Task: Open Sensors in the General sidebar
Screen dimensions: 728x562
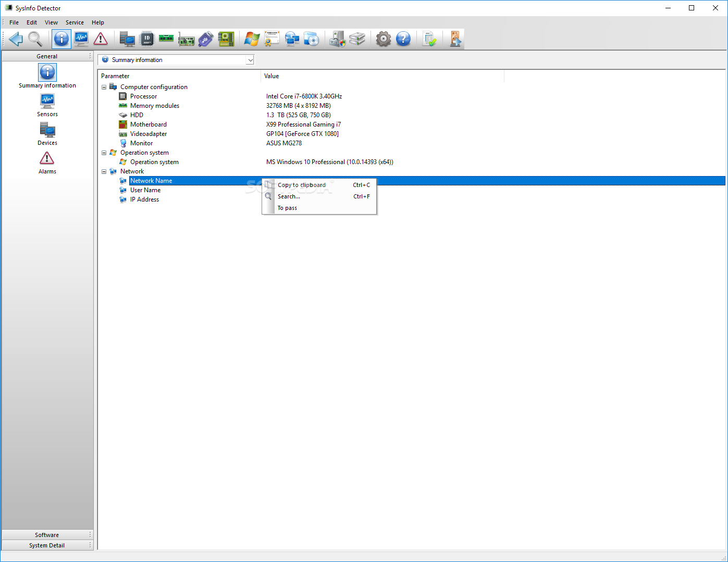Action: click(47, 105)
